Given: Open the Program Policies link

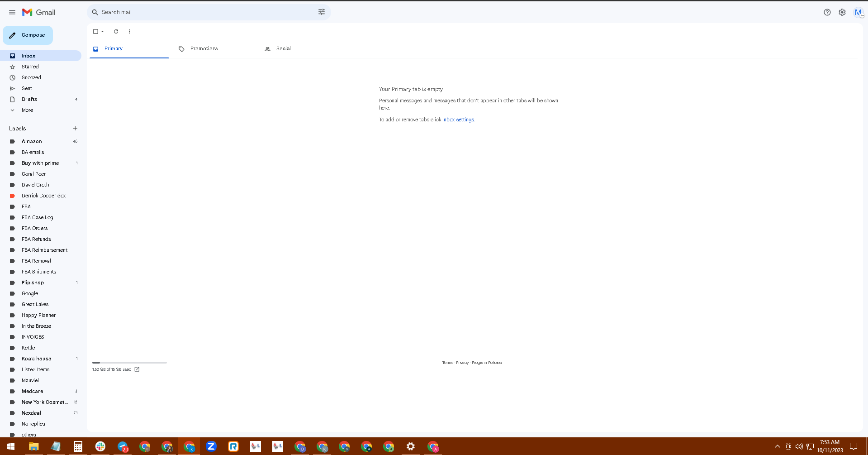Looking at the screenshot, I should (x=487, y=363).
